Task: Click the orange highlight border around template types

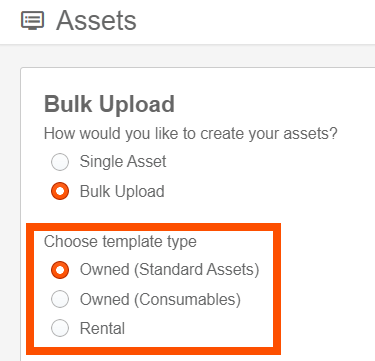Action: (153, 227)
